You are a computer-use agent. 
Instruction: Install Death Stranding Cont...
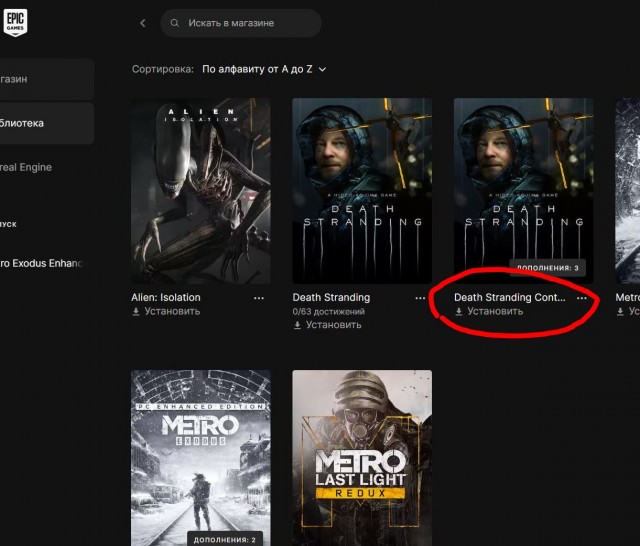pyautogui.click(x=489, y=311)
